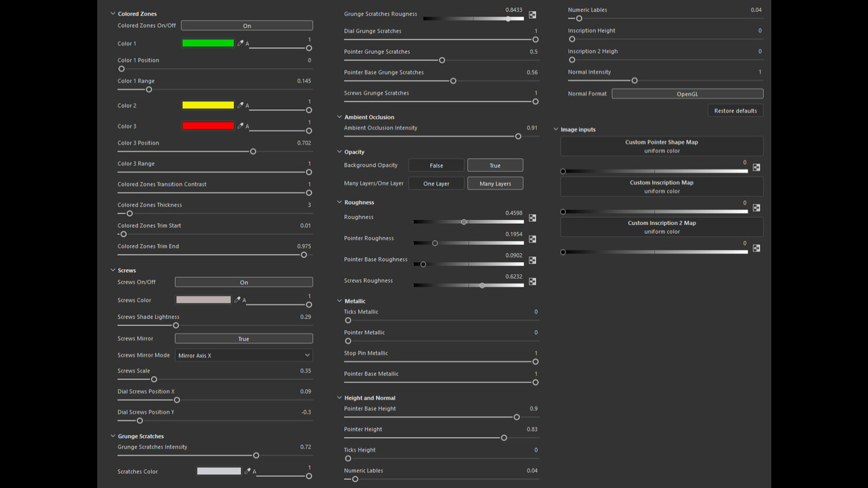This screenshot has width=868, height=488.
Task: Open the Screws Color swatch
Action: (203, 300)
